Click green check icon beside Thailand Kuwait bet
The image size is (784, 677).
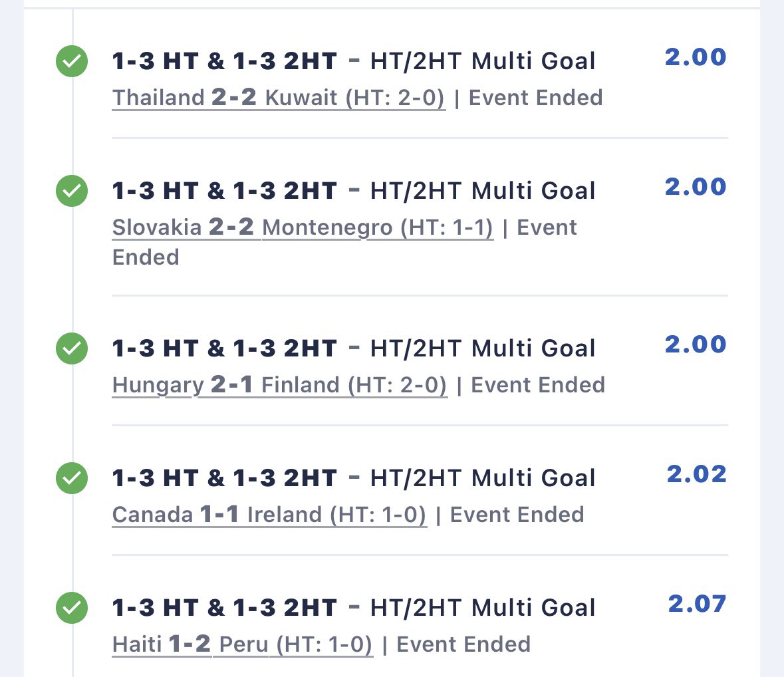[x=72, y=61]
